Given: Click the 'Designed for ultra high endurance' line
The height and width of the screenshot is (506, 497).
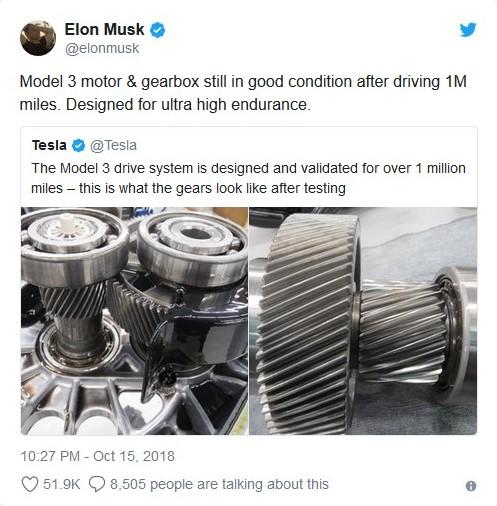Looking at the screenshot, I should (x=188, y=105).
